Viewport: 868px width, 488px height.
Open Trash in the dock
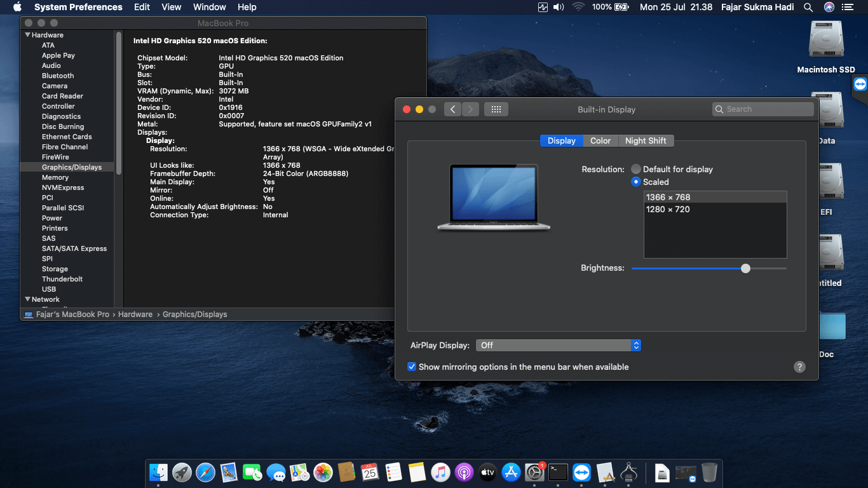709,472
